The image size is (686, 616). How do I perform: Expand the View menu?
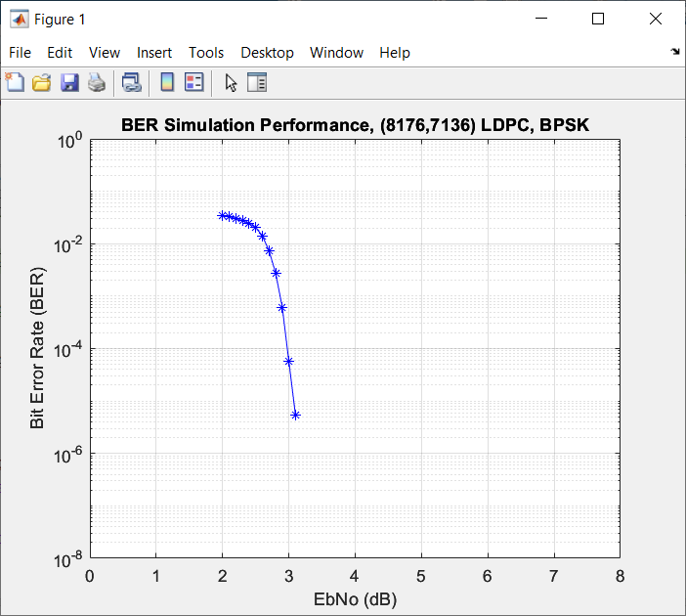pyautogui.click(x=105, y=53)
